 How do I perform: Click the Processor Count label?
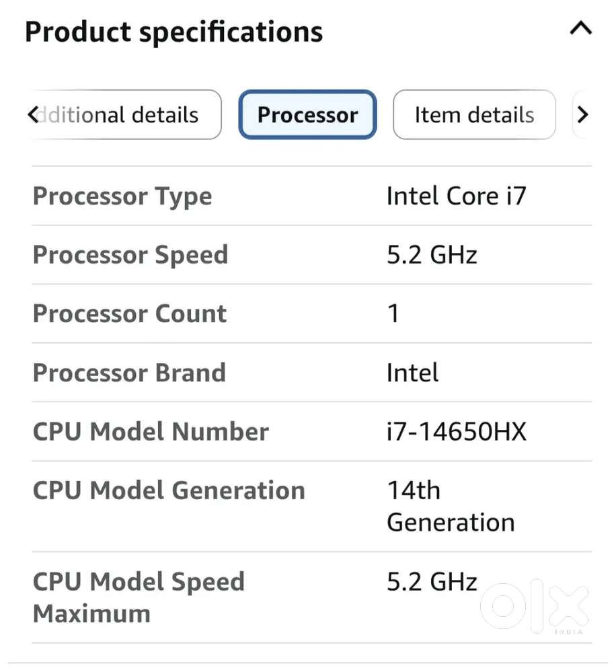[130, 314]
